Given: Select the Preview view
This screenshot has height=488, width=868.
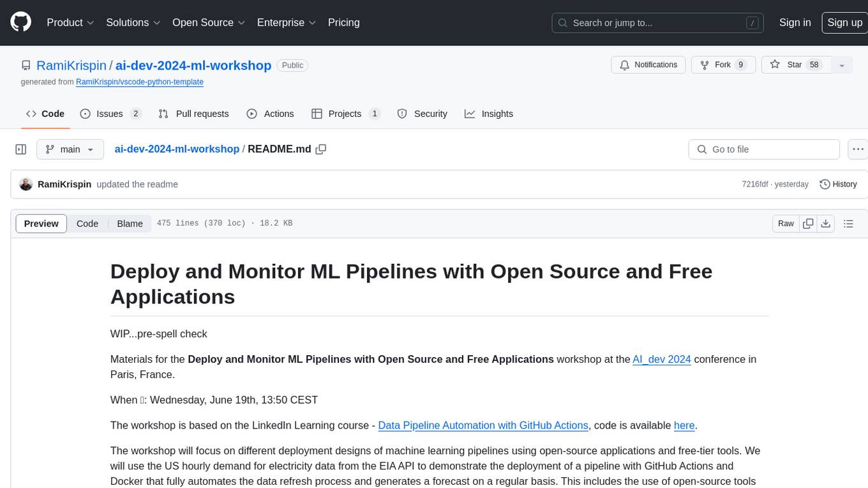Looking at the screenshot, I should click(x=41, y=224).
